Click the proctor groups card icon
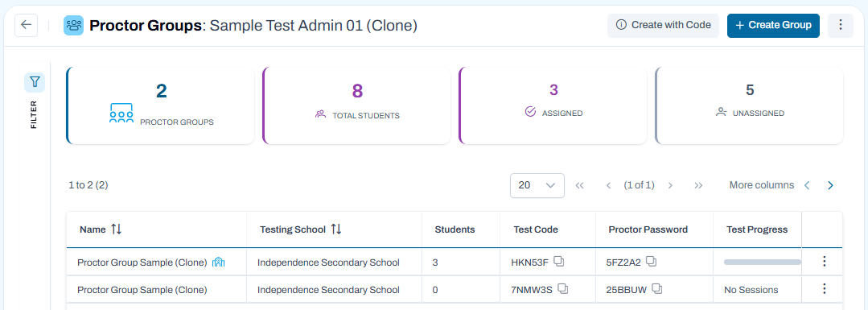Screen dimensions: 868x310 point(121,114)
